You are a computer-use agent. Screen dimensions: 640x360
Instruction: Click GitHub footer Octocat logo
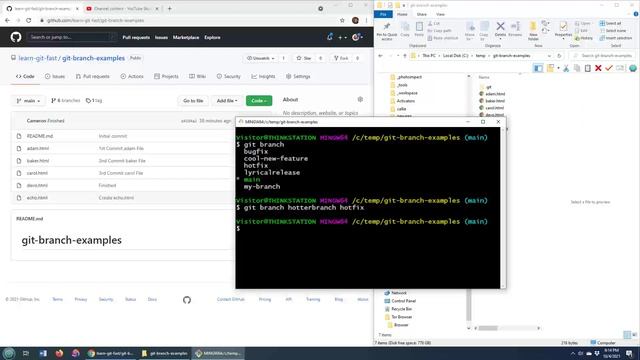tap(187, 300)
